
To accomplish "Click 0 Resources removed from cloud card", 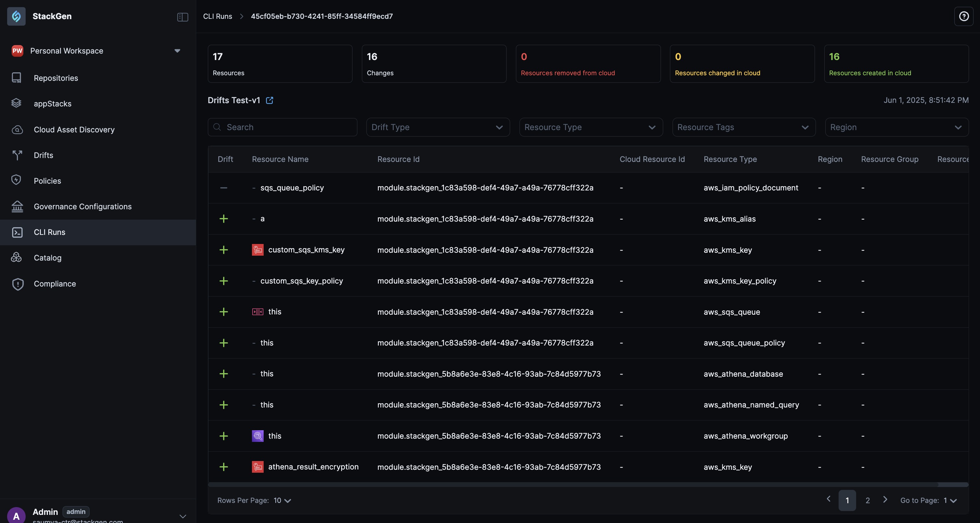I will click(x=588, y=64).
